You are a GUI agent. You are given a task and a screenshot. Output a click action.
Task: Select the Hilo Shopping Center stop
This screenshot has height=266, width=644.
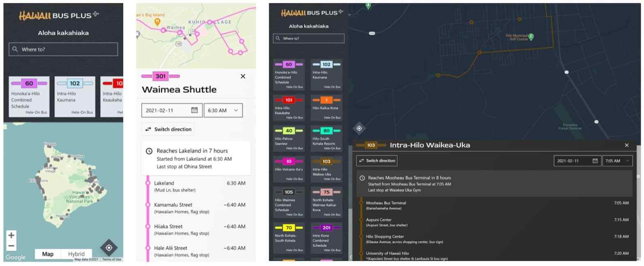pos(386,236)
